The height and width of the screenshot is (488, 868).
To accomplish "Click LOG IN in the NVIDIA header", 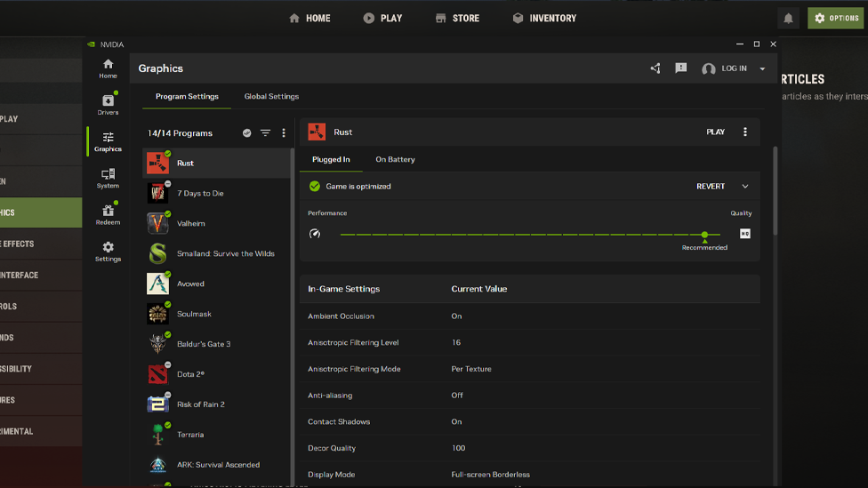I will [x=734, y=68].
